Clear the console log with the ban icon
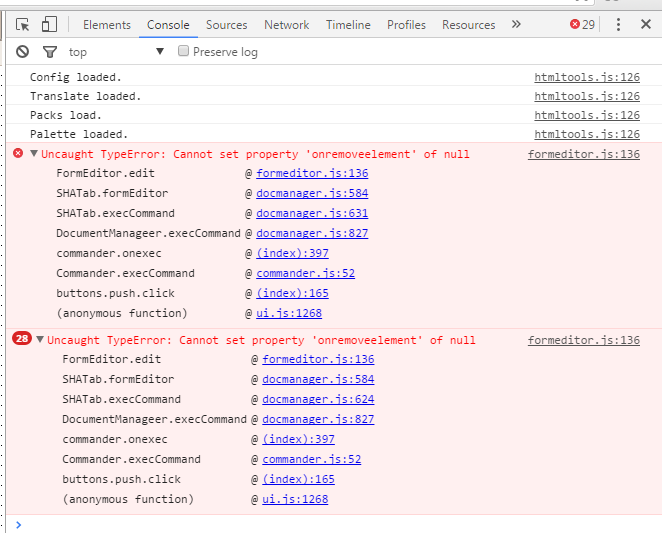Screen dimensions: 662x533 [22, 52]
